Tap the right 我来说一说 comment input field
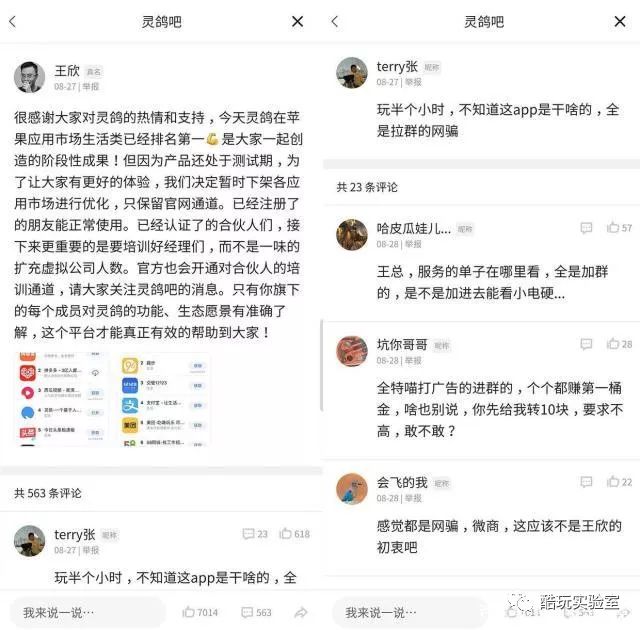The image size is (640, 630). (410, 612)
